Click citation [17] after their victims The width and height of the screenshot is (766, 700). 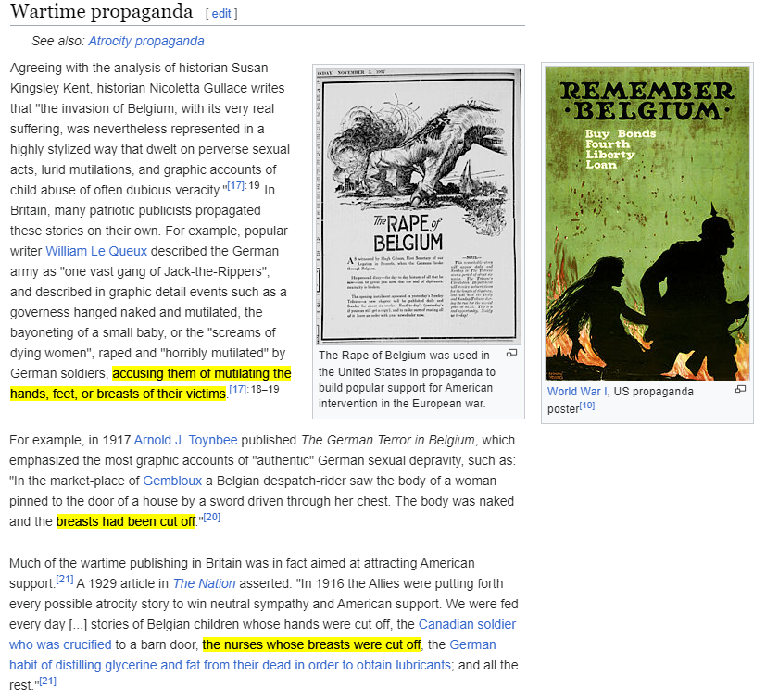238,389
